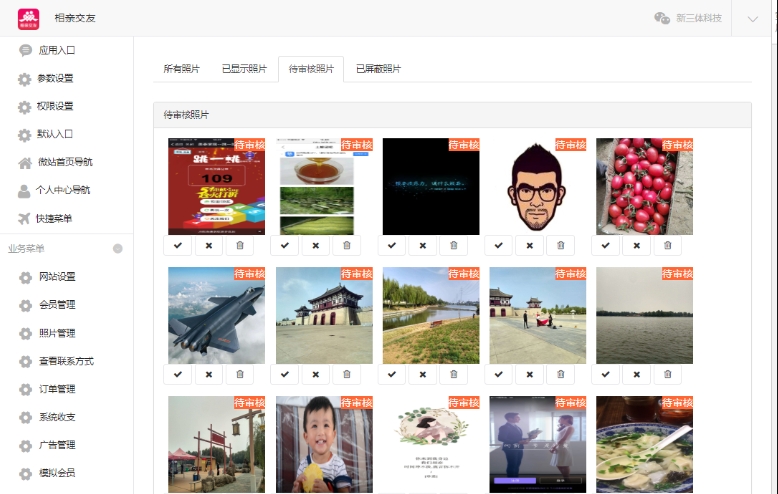Screen dimensions: 778x494
Task: Switch to the 已屏蔽照片 tab
Action: coord(378,69)
